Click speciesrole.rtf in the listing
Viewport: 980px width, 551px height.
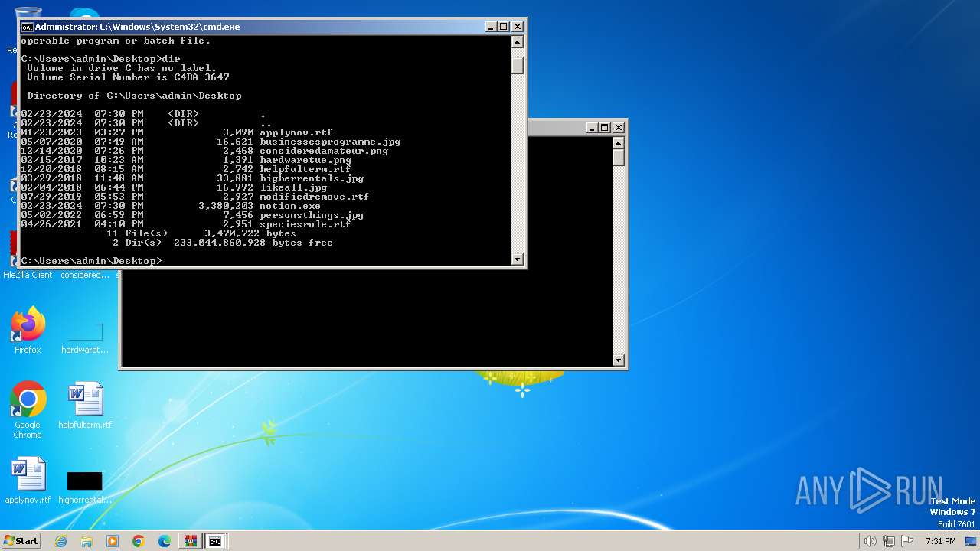tap(305, 224)
